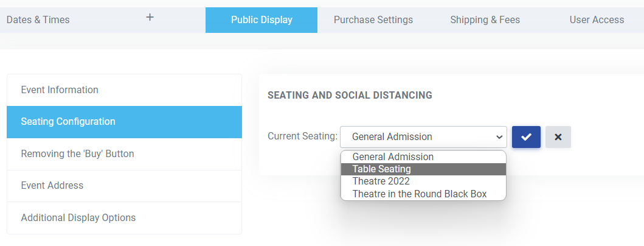Confirm seating with the blue checkmark button

(x=526, y=137)
